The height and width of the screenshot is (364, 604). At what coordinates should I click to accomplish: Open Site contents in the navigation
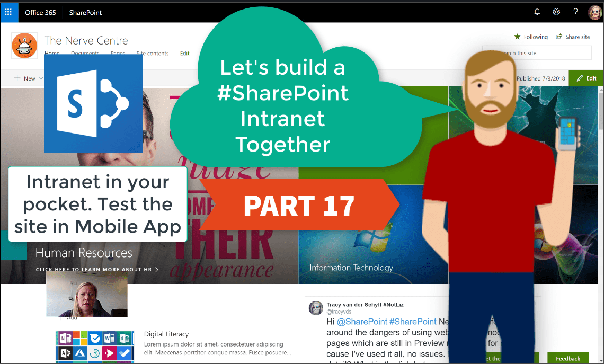tap(152, 54)
